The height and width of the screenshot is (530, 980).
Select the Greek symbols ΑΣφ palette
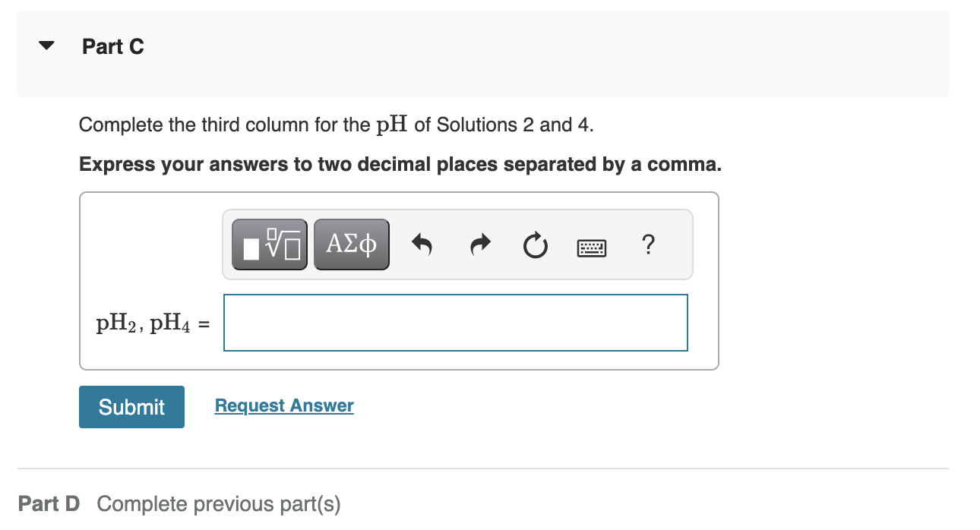point(351,244)
